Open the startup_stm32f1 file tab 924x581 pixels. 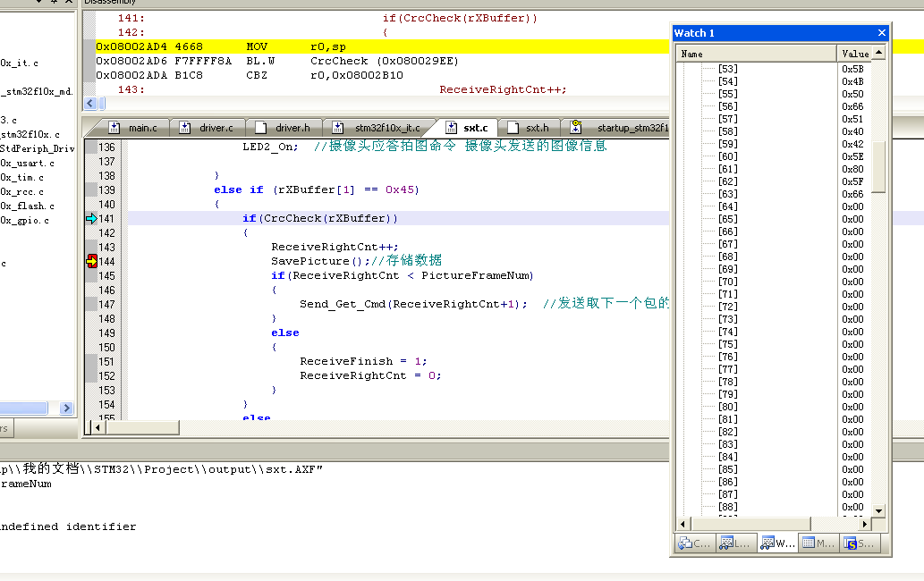tap(619, 128)
